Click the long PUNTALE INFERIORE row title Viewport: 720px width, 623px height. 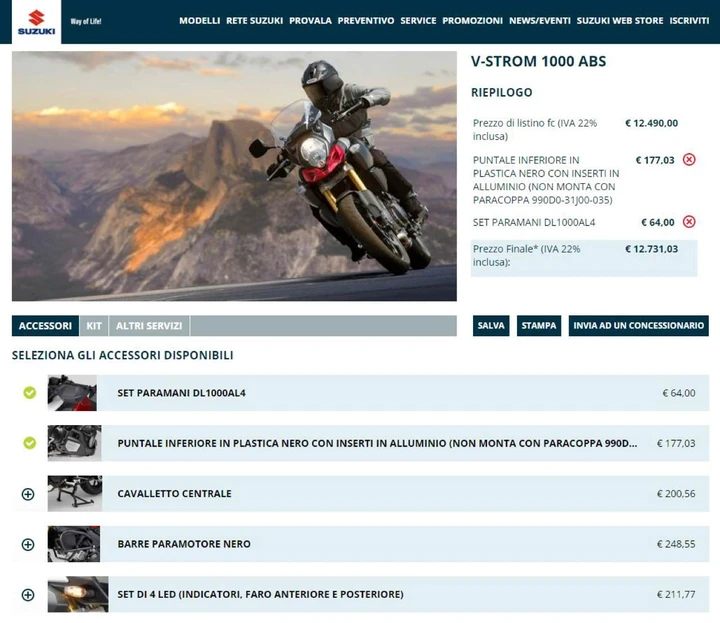(x=377, y=443)
